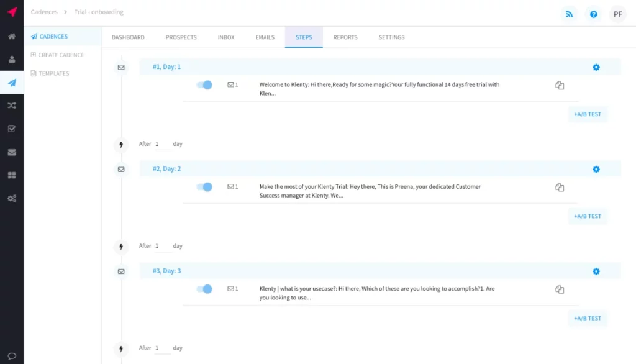This screenshot has width=636, height=364.
Task: Open sidebar settings gears at the bottom
Action: tap(11, 198)
